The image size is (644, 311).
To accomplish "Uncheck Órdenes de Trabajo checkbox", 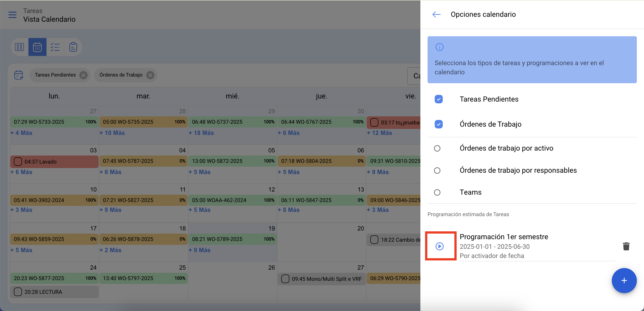I will point(439,124).
